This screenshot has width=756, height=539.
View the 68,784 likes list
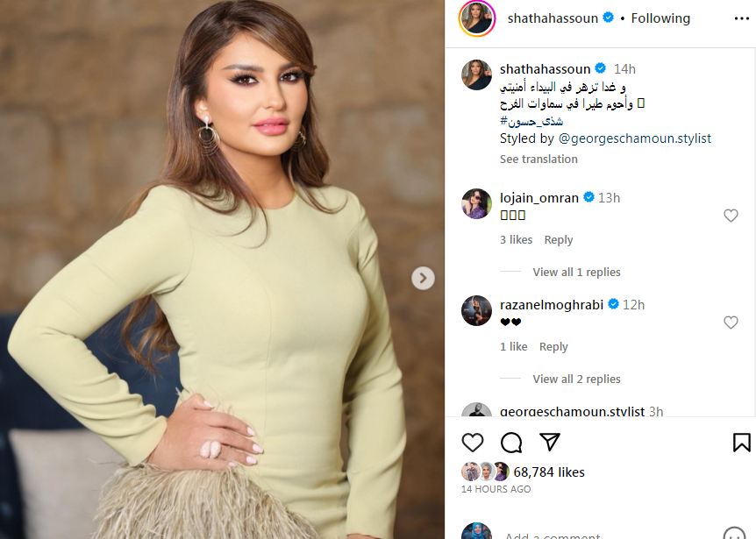pyautogui.click(x=549, y=472)
